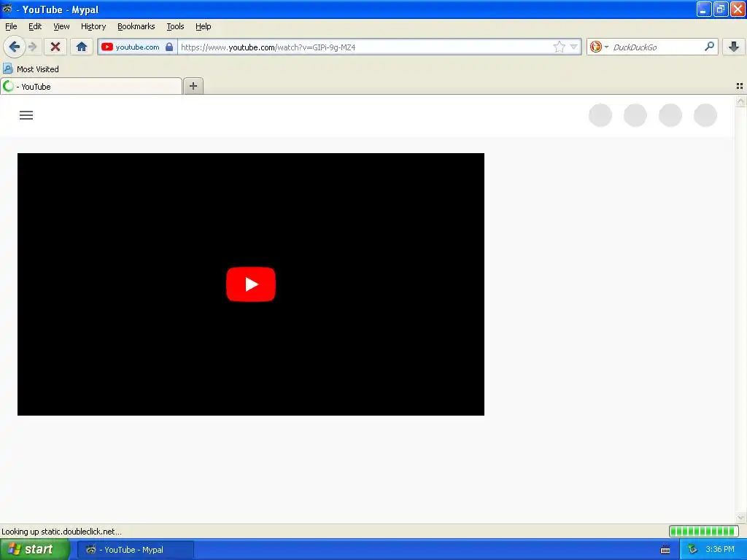Click the page scrollbar down arrow

tap(740, 518)
